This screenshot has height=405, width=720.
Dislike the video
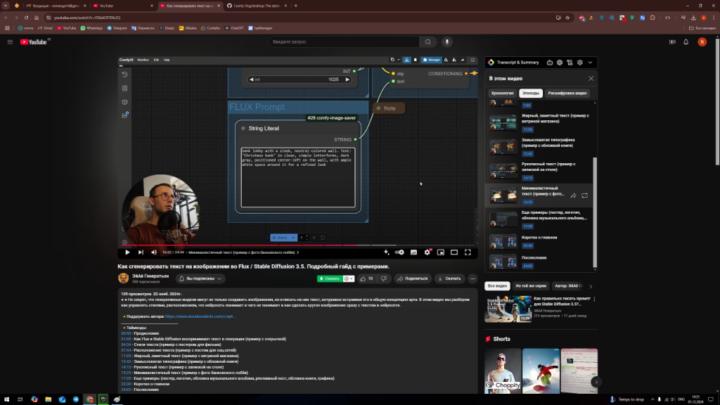click(384, 279)
